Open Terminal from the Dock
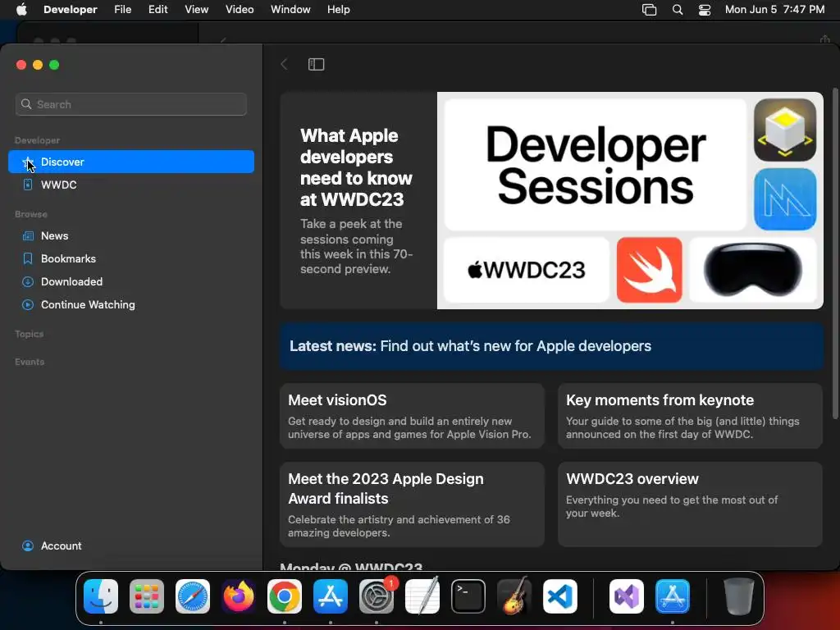Screen dimensions: 840x630 (468, 596)
